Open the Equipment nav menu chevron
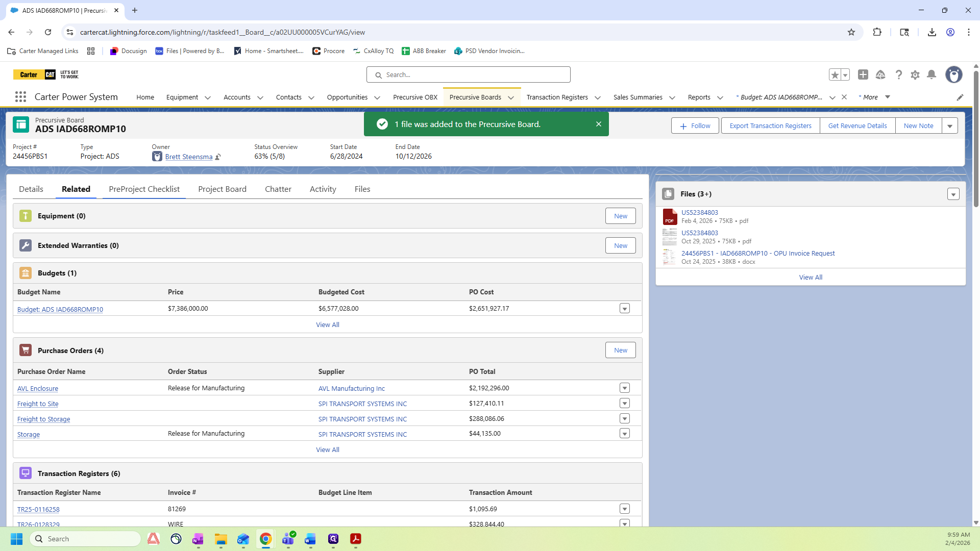 click(208, 97)
